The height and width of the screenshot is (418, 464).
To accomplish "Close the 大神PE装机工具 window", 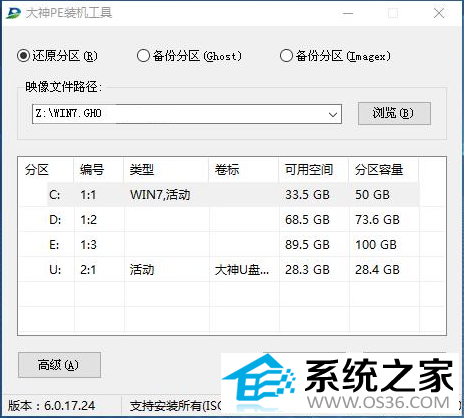I will pos(439,13).
